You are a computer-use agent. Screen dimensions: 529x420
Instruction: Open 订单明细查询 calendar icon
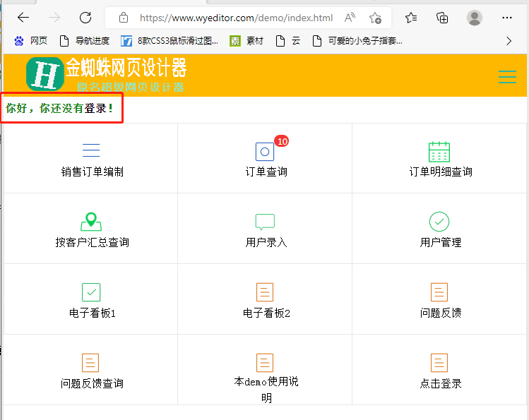[x=439, y=152]
